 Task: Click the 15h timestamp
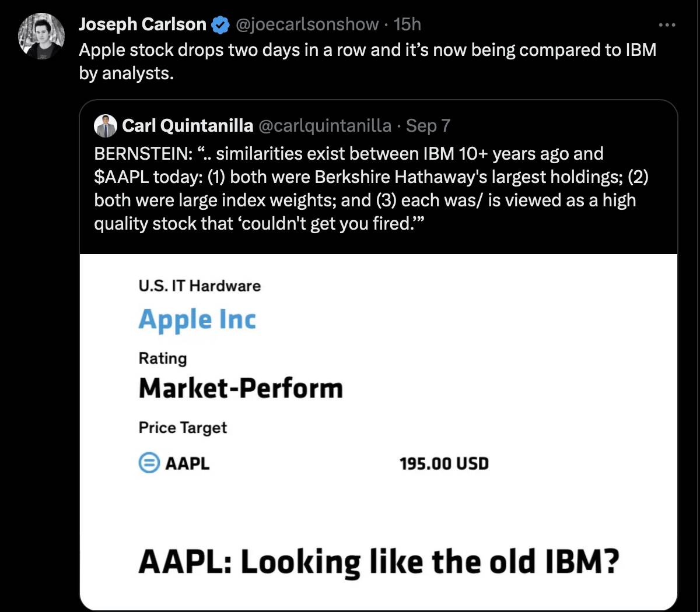[x=407, y=24]
